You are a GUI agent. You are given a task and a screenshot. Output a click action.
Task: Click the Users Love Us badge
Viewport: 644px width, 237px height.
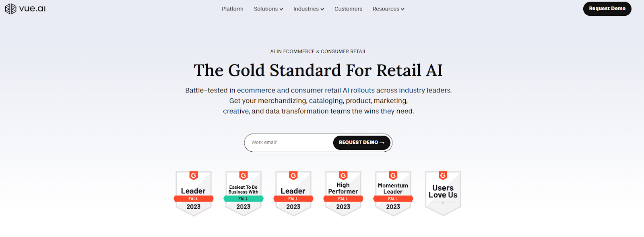pos(443,194)
